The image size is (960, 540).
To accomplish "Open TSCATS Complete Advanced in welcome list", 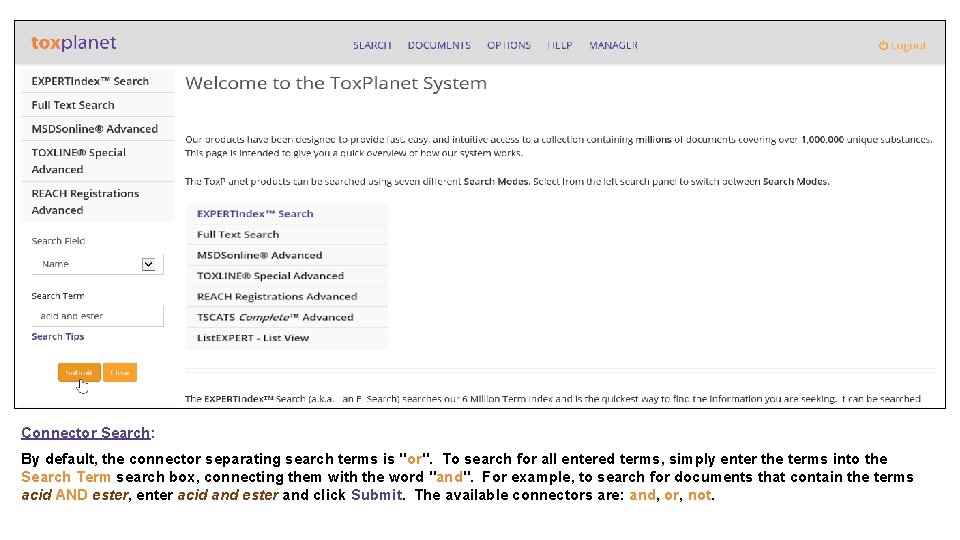I will pos(287,317).
